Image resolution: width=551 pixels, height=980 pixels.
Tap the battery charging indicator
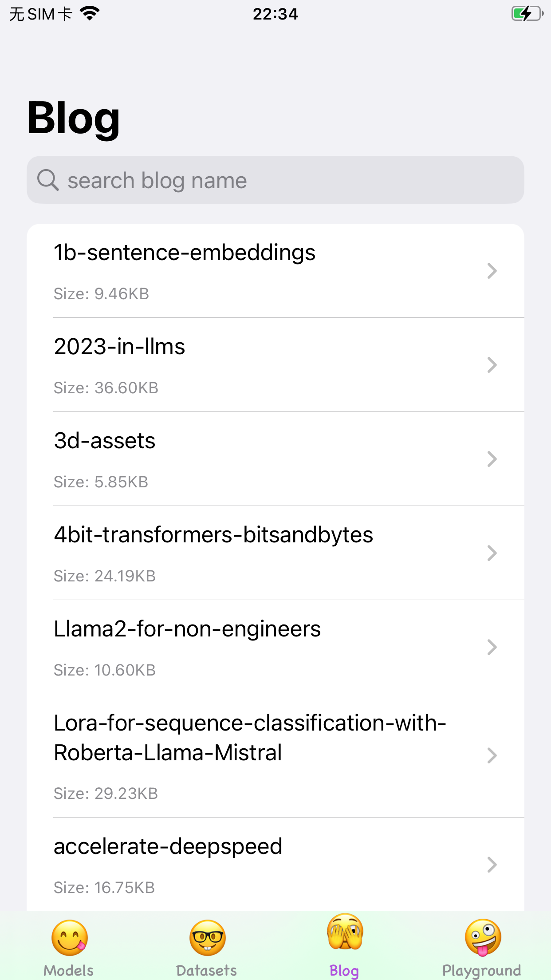(x=527, y=14)
